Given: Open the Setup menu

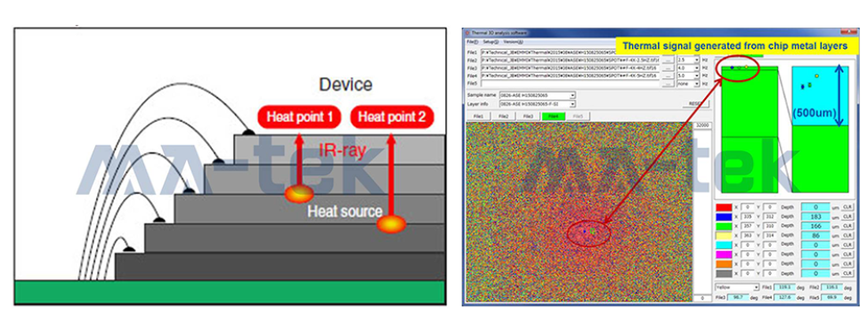Looking at the screenshot, I should click(491, 42).
